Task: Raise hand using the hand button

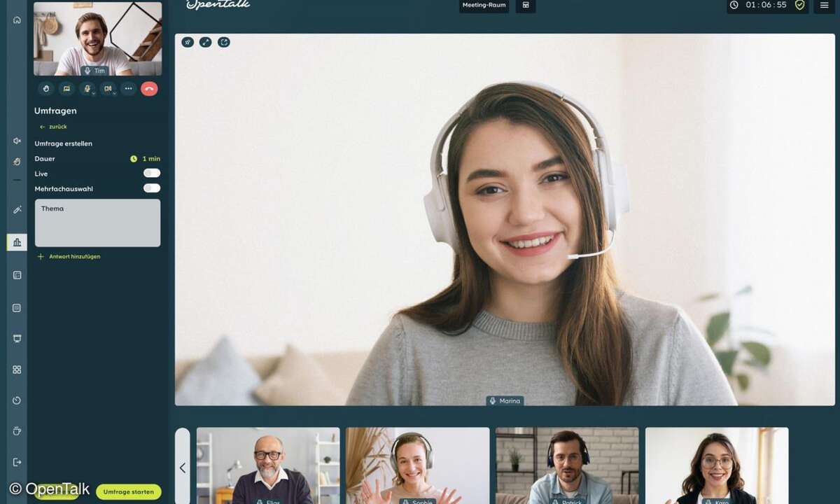Action: [46, 89]
